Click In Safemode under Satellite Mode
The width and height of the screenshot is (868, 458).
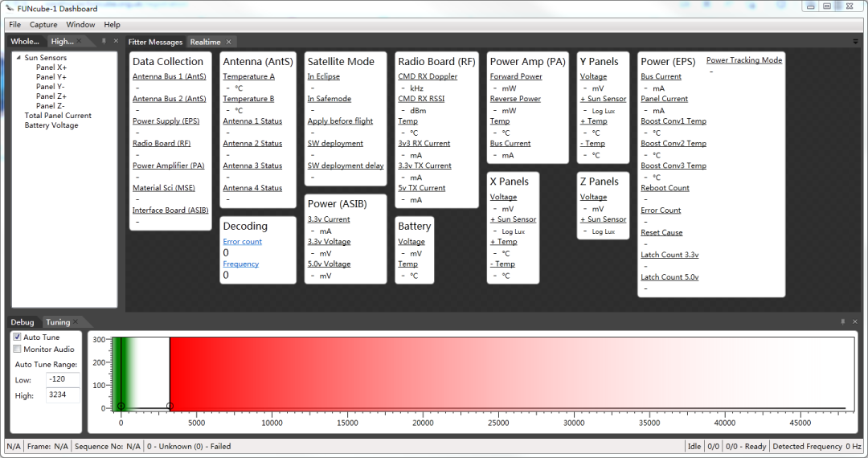[330, 99]
